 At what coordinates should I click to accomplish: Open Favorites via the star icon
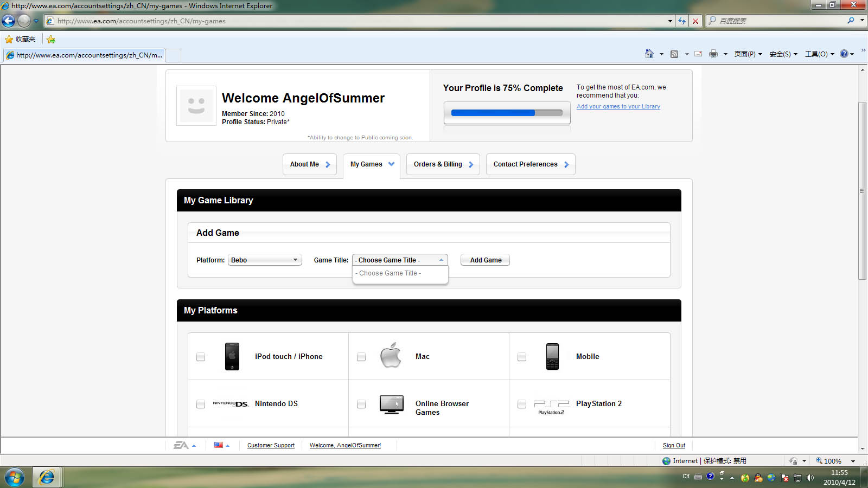(9, 39)
